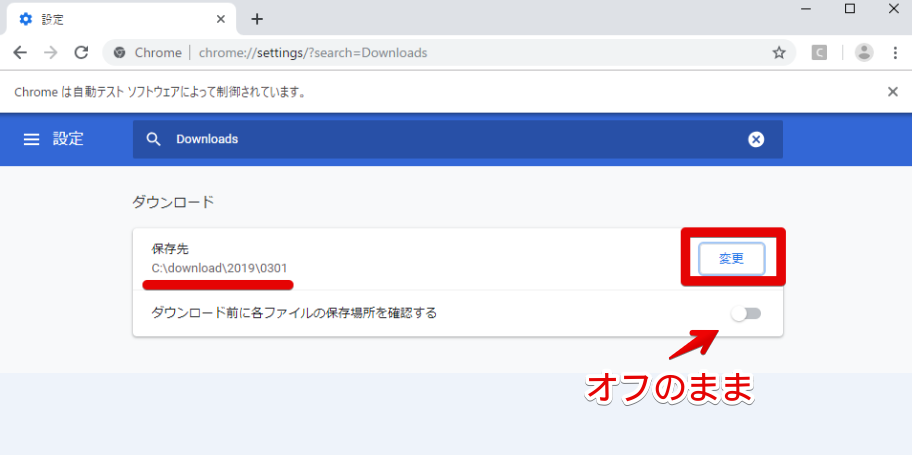This screenshot has height=455, width=912.
Task: Click the ダウンロード section heading
Action: pos(173,202)
